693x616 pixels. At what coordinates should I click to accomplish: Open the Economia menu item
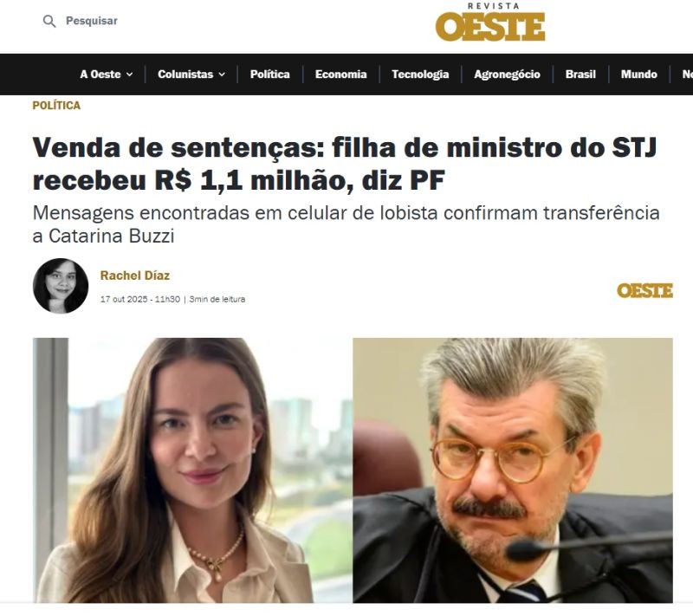coord(340,75)
